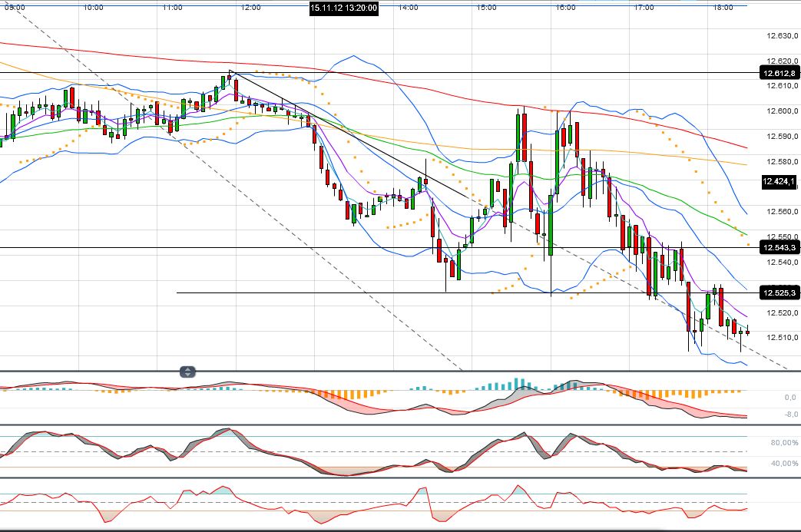
Task: Click the 12.520,0 price axis label
Action: (782, 313)
